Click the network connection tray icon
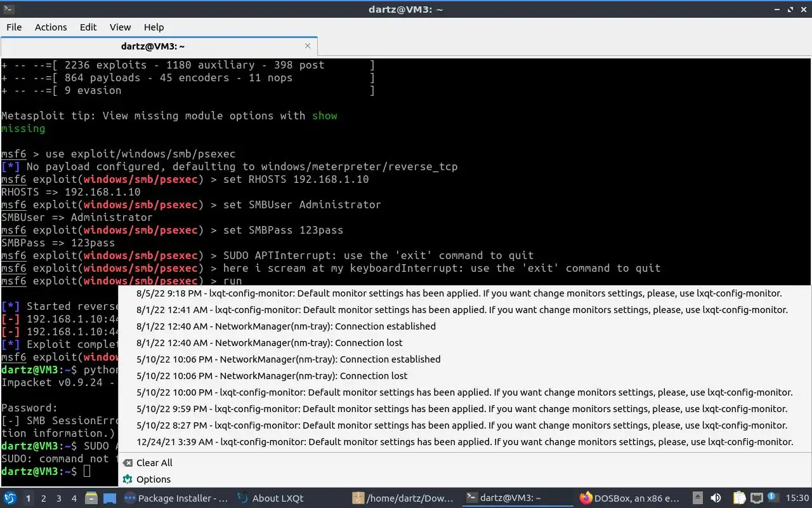 pos(757,498)
